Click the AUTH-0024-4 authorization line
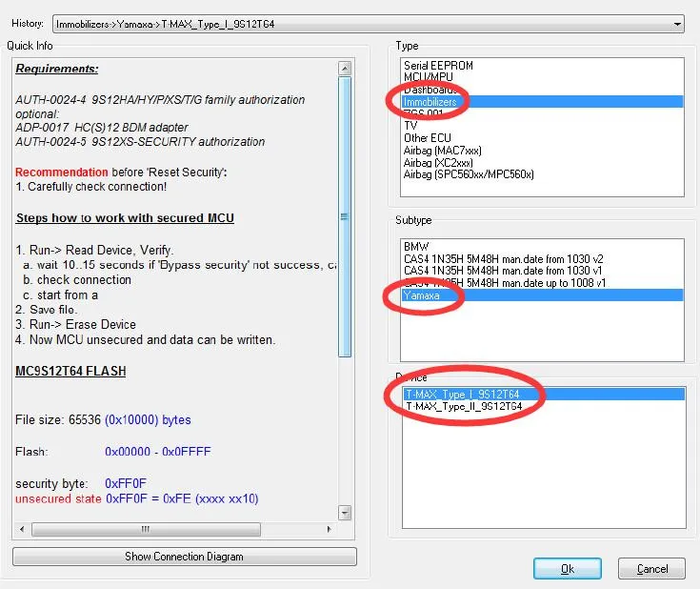 coord(160,100)
